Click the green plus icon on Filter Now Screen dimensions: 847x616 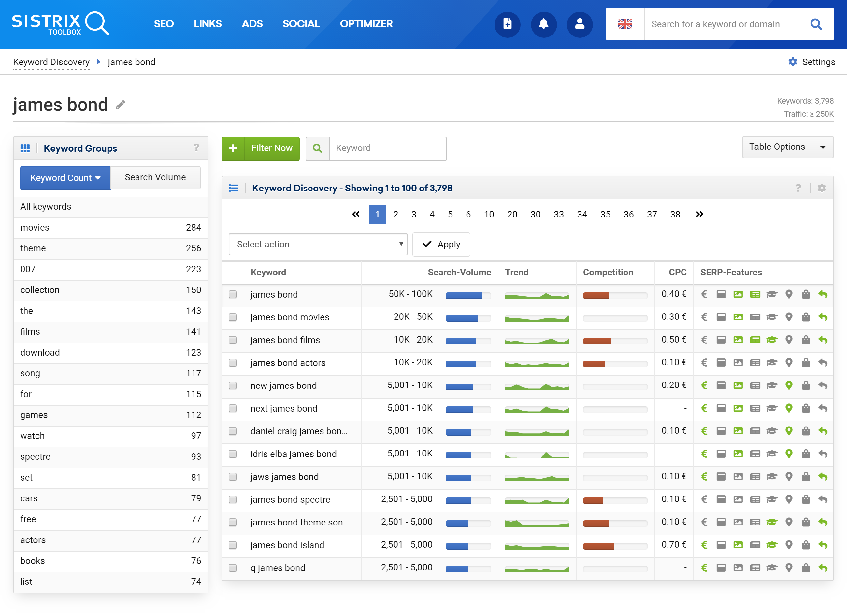[x=233, y=148]
